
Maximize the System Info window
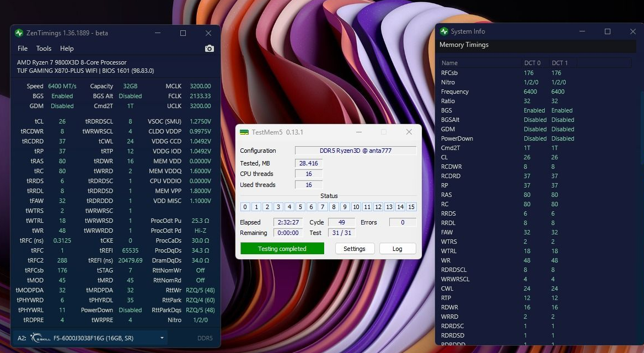608,31
